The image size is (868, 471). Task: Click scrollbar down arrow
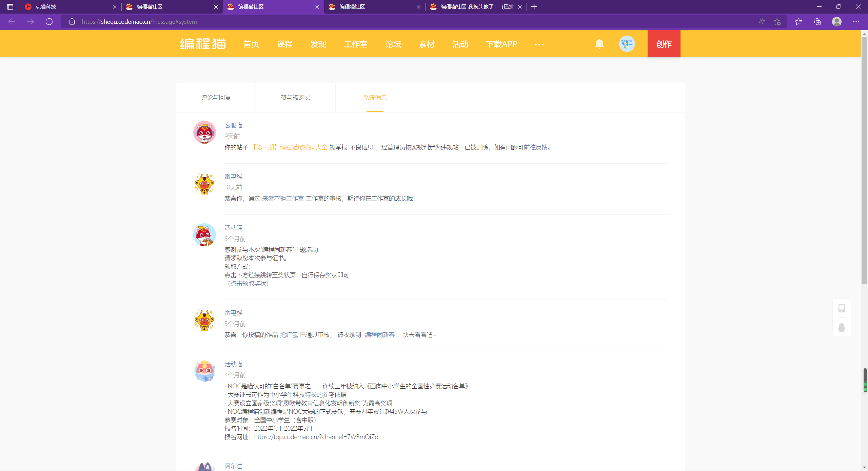pos(864,467)
